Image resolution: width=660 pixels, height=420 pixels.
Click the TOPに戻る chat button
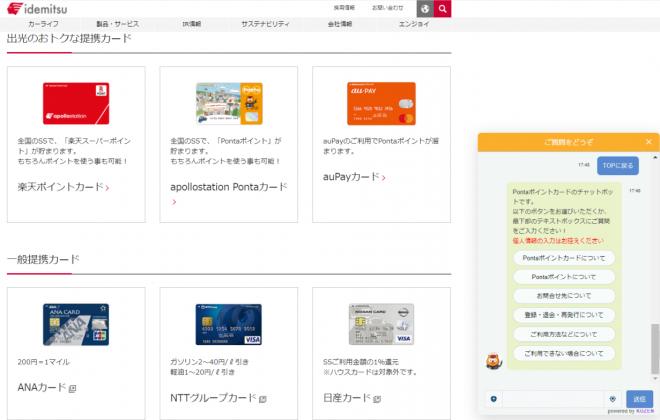point(617,165)
